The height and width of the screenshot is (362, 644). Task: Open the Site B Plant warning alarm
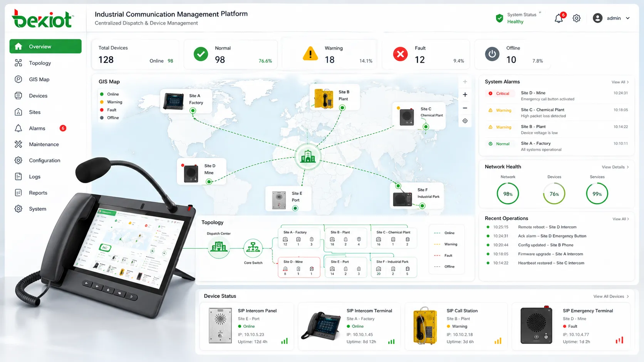(x=557, y=130)
